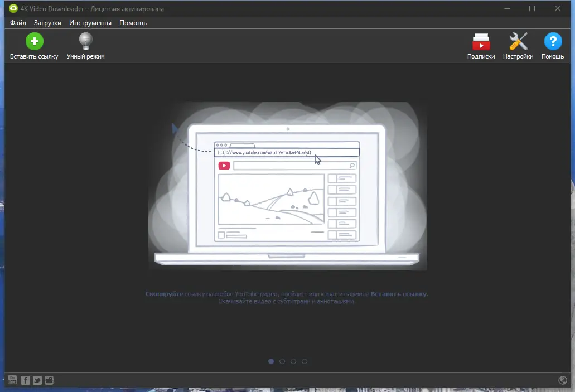Click the Скопируйте ссылку instruction text

coord(287,297)
